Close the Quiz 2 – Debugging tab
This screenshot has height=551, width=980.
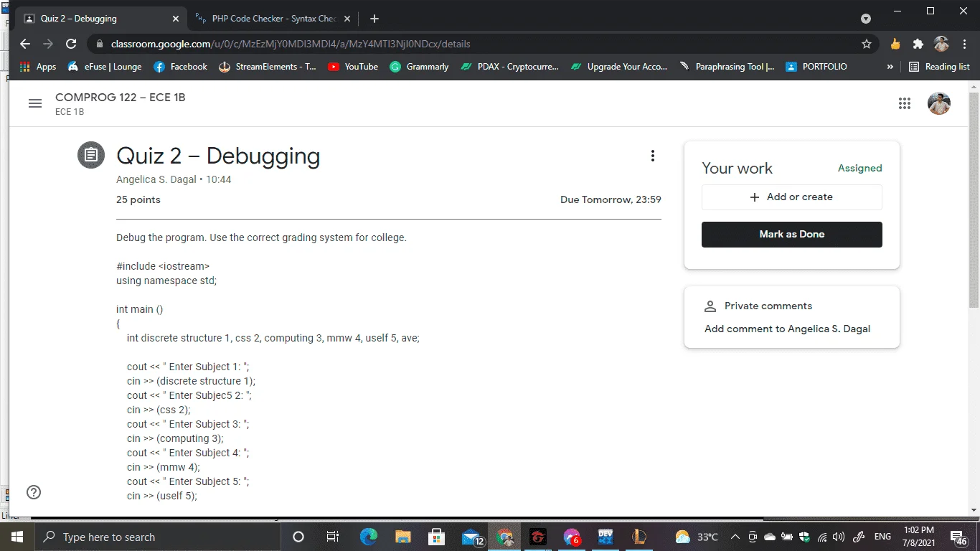176,19
